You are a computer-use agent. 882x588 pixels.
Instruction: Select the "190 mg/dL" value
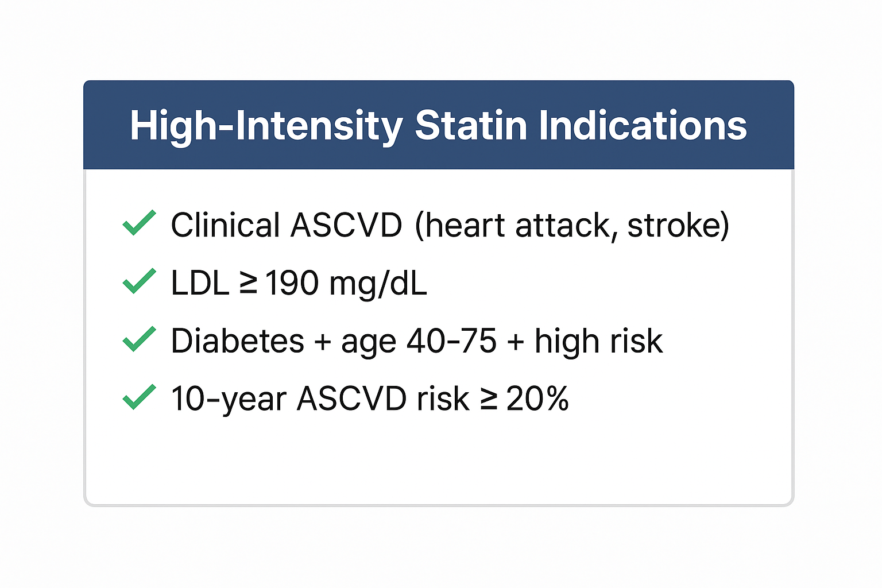click(x=346, y=283)
